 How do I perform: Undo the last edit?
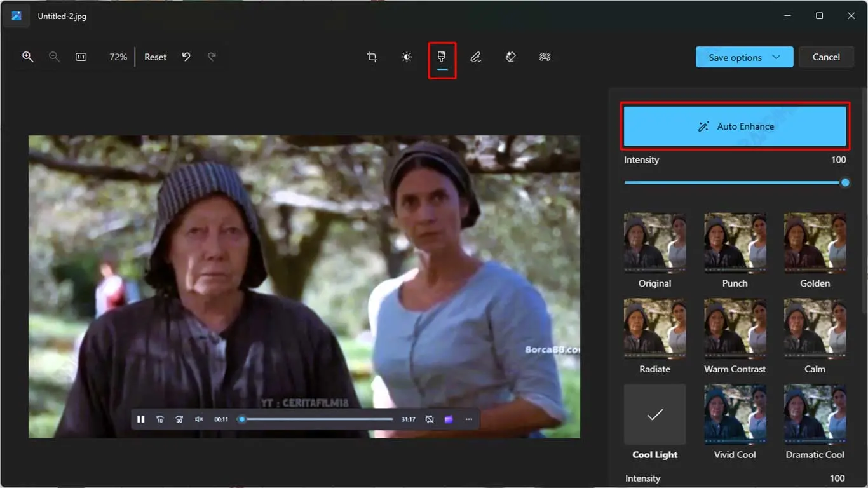186,57
